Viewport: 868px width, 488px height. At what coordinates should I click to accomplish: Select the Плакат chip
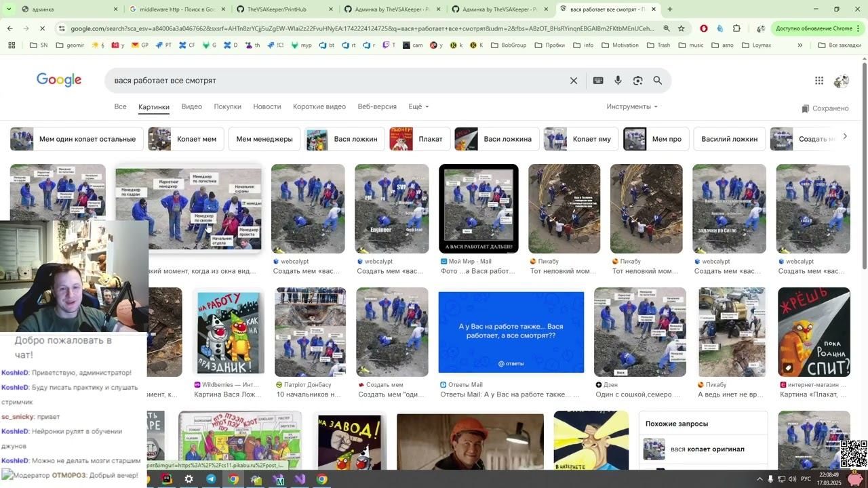coord(420,139)
